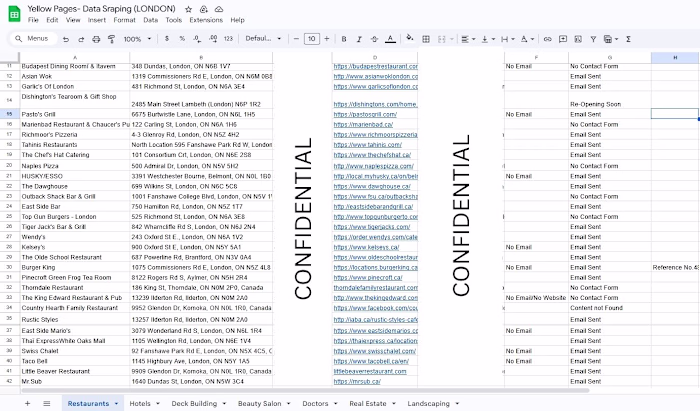Viewport: 700px width, 411px height.
Task: Click the Google Sheets home icon
Action: click(14, 14)
